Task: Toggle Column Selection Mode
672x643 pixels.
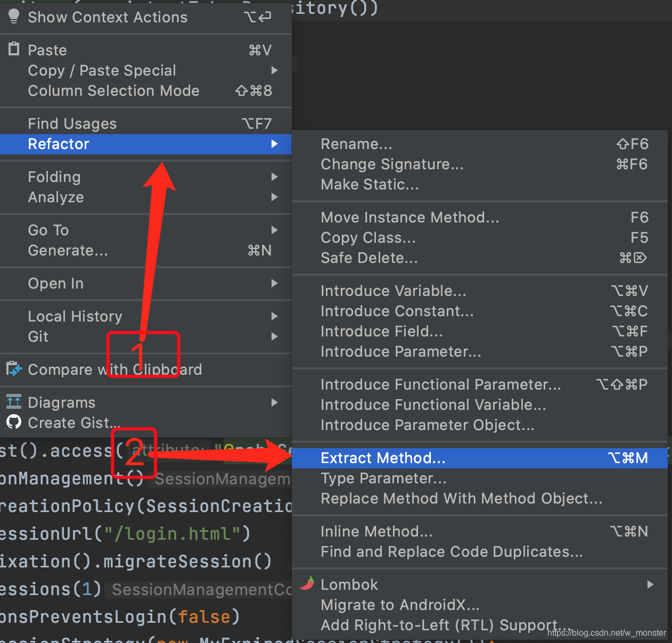Action: click(x=146, y=90)
